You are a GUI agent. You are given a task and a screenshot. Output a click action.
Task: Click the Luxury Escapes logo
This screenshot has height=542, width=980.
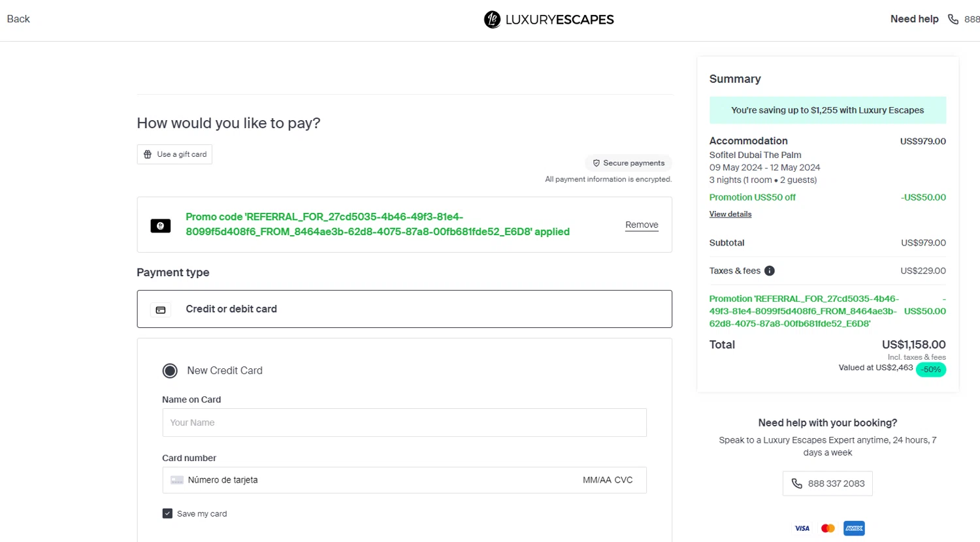pos(549,20)
